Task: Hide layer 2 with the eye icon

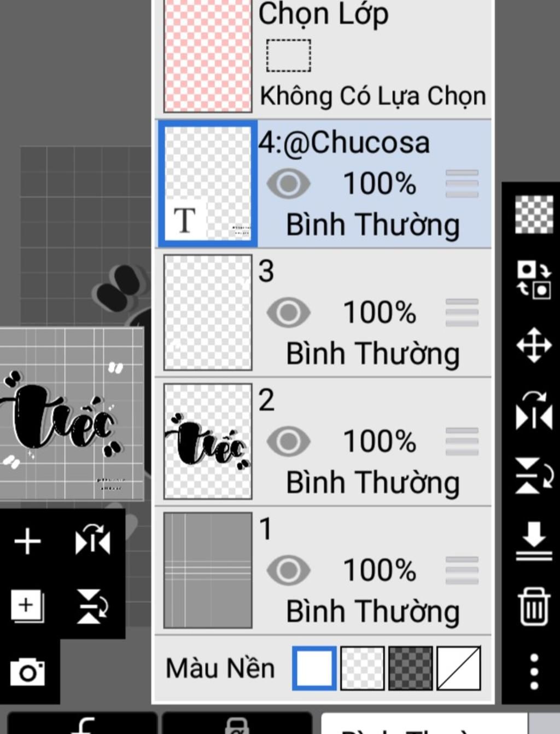Action: pos(288,441)
